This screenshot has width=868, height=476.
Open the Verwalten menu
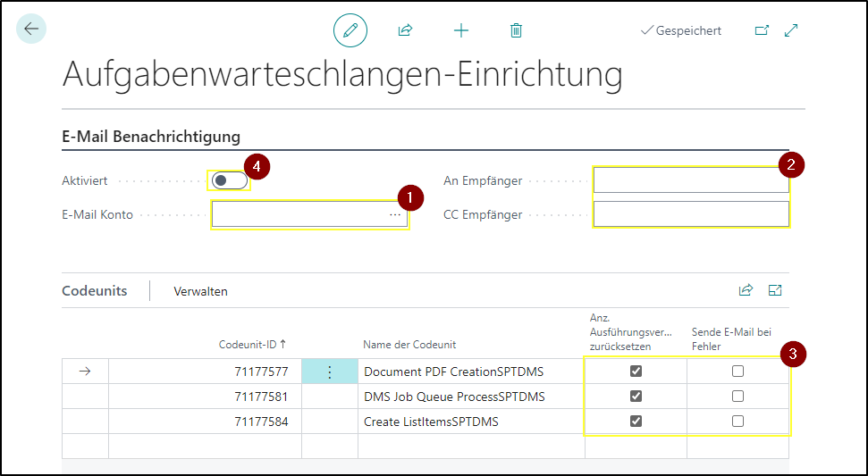200,291
